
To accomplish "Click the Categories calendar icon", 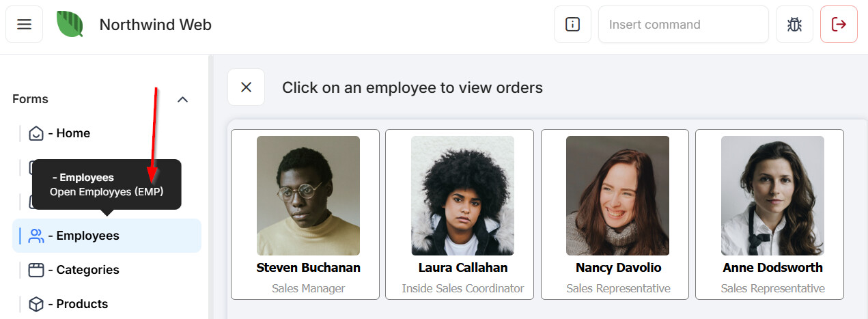I will tap(36, 270).
